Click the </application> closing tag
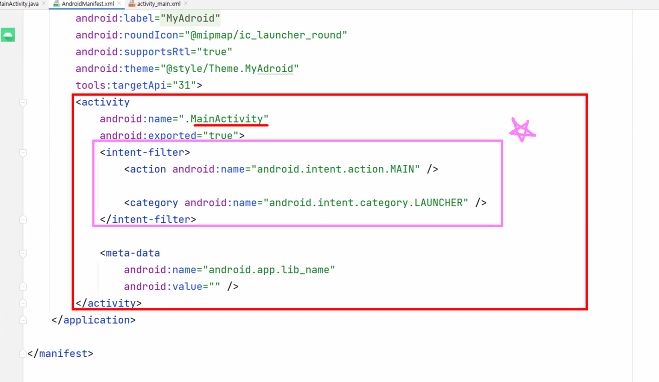This screenshot has height=382, width=659. coord(93,320)
